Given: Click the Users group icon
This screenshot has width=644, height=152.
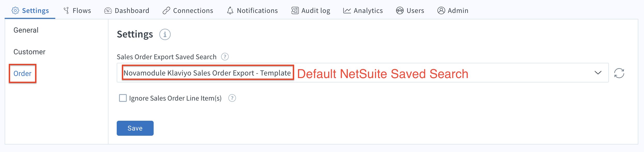Looking at the screenshot, I should [400, 11].
